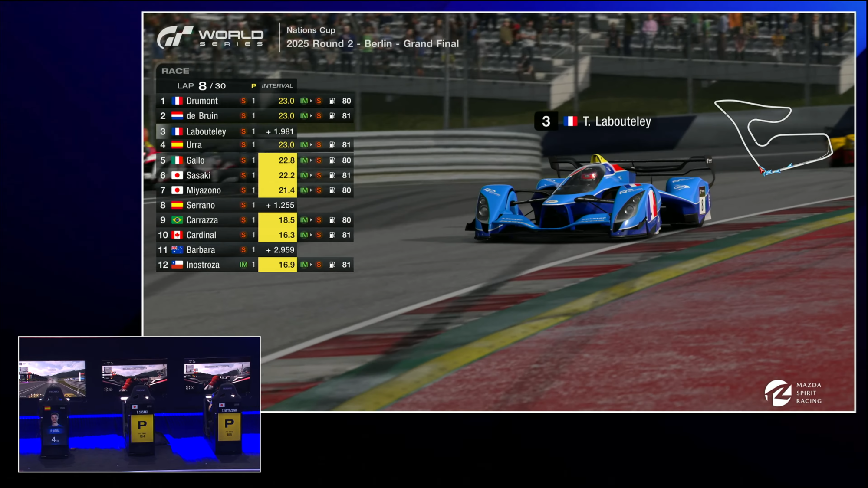Click the Chilean flag beside Inostroza

pyautogui.click(x=177, y=265)
